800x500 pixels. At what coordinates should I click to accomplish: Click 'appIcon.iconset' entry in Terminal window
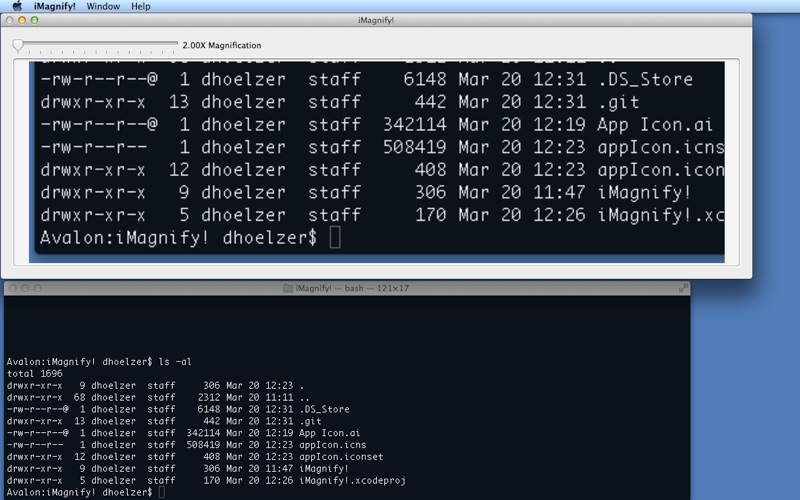341,457
